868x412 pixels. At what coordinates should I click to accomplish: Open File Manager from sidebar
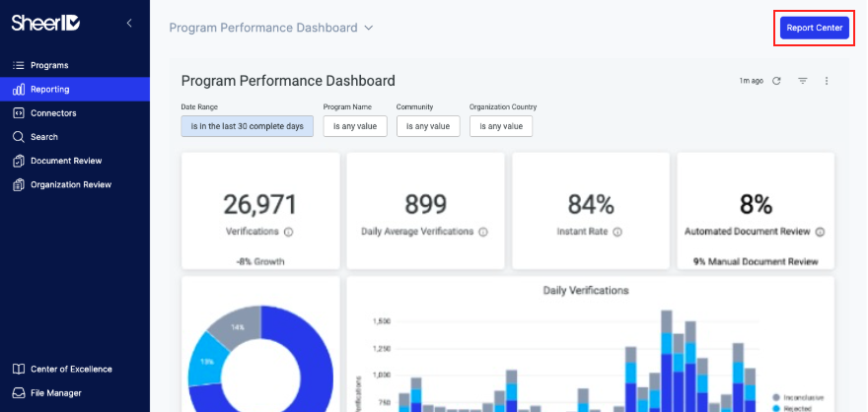point(75,393)
